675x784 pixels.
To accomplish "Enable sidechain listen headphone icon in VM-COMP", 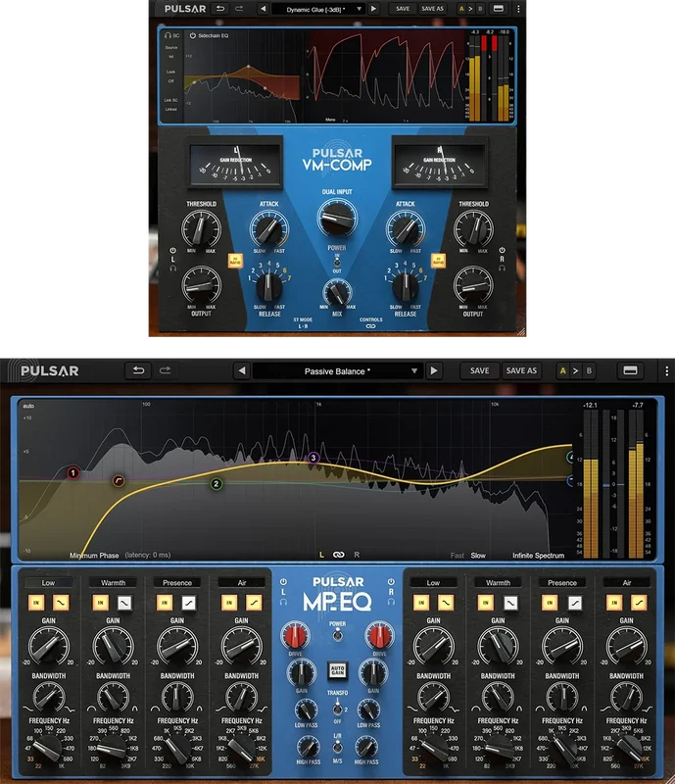I will click(x=169, y=36).
